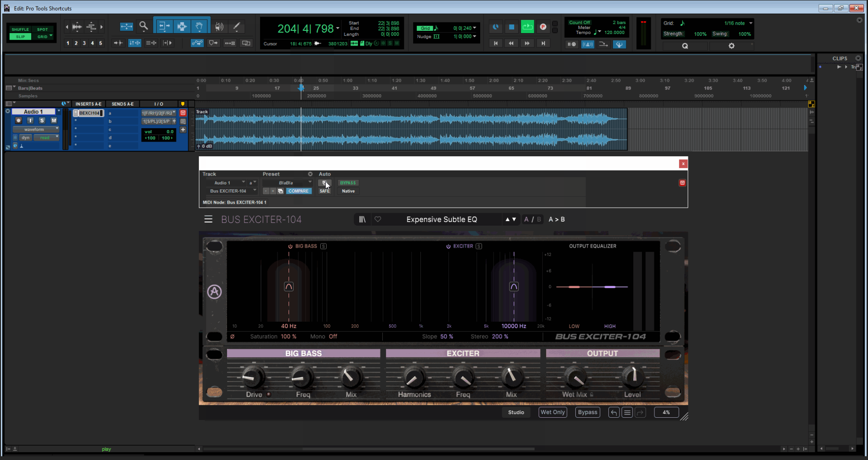868x460 pixels.
Task: Toggle the BIG BASS solo S button
Action: (323, 246)
